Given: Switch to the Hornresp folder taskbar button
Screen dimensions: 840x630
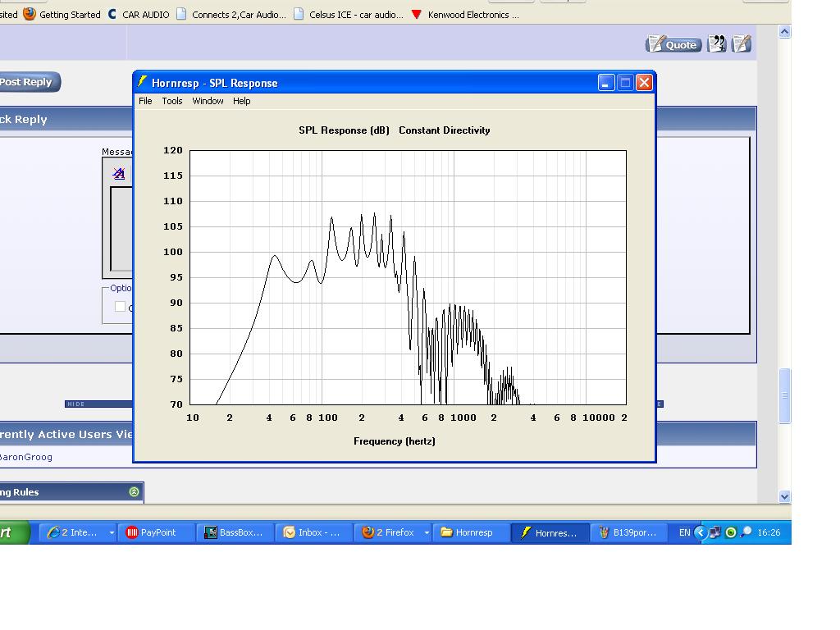Looking at the screenshot, I should 470,532.
